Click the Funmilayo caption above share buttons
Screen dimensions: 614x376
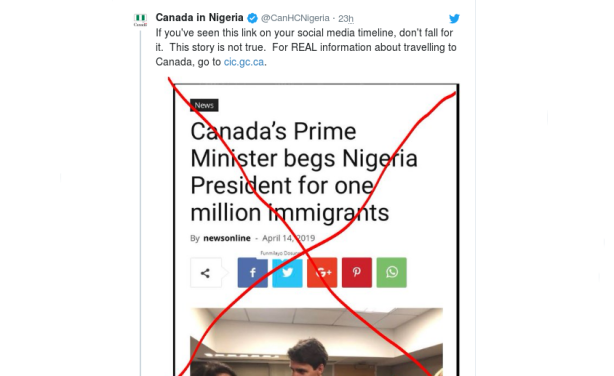279,253
